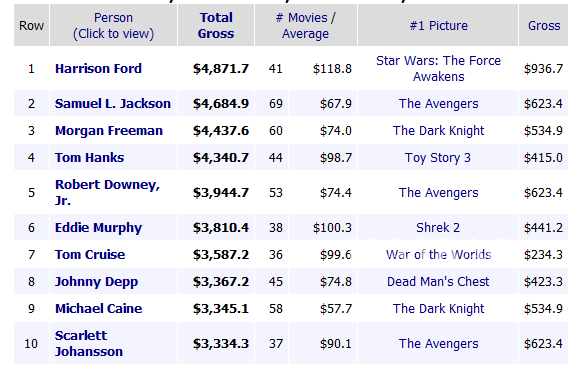Open Samuel L. Jackson's person page
The width and height of the screenshot is (586, 368).
(x=113, y=103)
